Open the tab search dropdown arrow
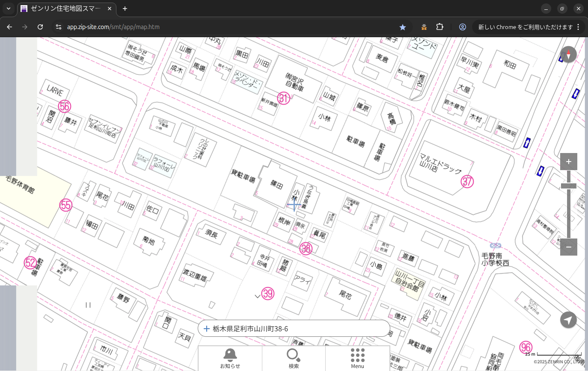Image resolution: width=588 pixels, height=371 pixels. click(x=8, y=9)
